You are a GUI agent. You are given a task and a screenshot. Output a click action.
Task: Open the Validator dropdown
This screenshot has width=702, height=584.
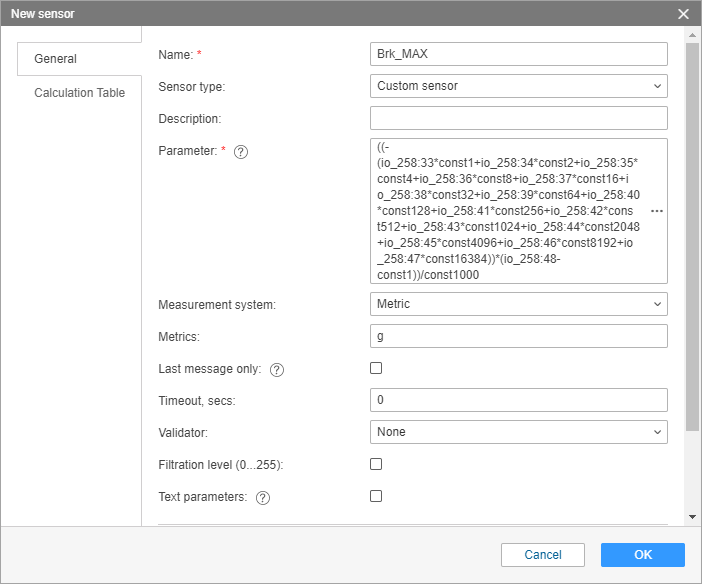pos(518,432)
